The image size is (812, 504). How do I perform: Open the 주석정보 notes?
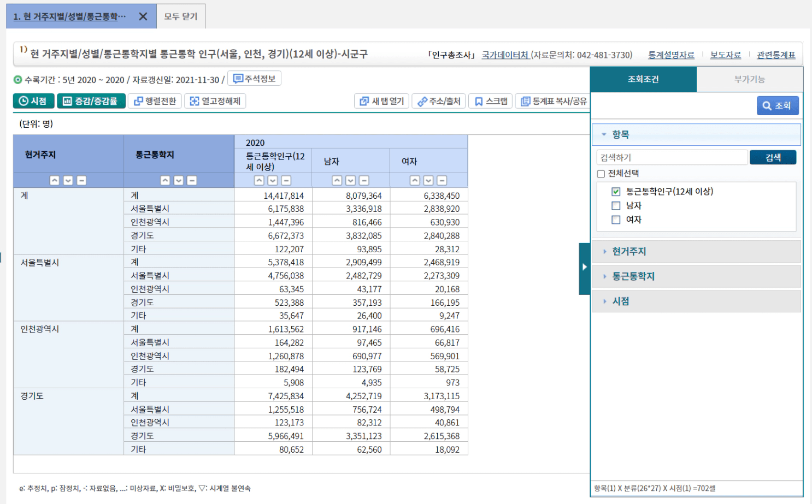pos(254,79)
